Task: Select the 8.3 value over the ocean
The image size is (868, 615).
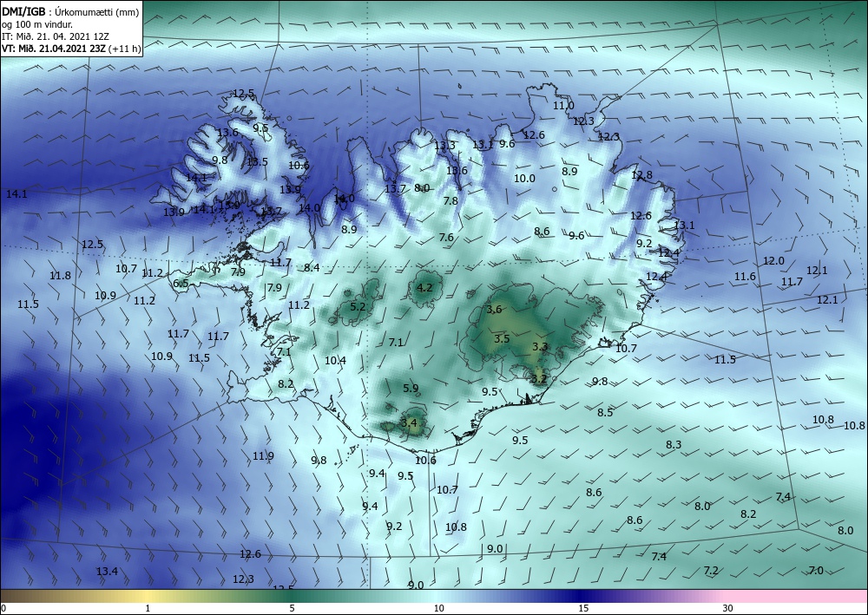Action: pos(674,444)
